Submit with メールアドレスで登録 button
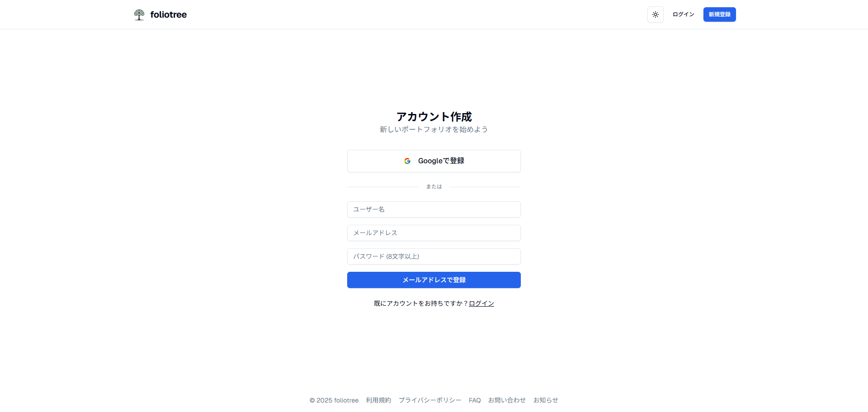Screen dimensions: 868x412 [x=434, y=280]
